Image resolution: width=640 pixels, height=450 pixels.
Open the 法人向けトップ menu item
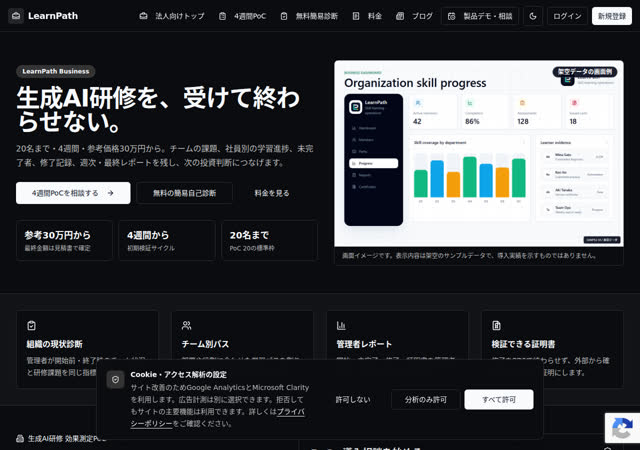pos(180,16)
